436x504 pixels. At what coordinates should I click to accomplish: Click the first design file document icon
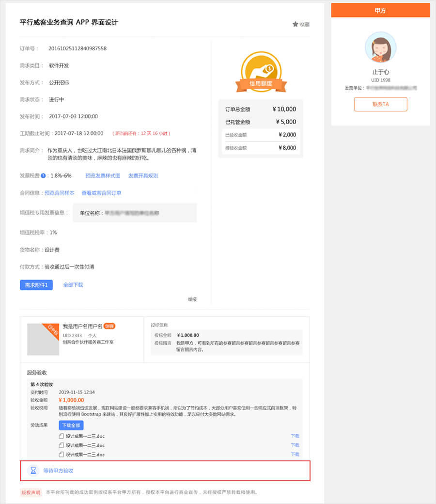pyautogui.click(x=61, y=436)
